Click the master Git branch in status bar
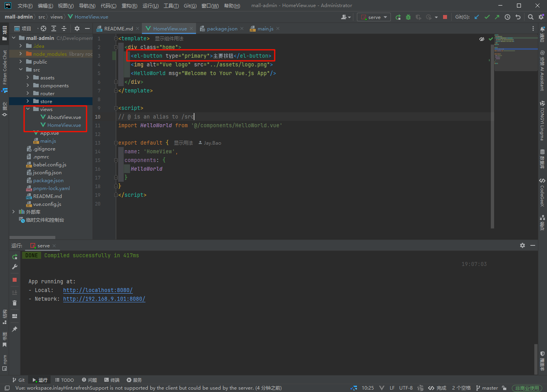This screenshot has width=547, height=392. (x=487, y=388)
